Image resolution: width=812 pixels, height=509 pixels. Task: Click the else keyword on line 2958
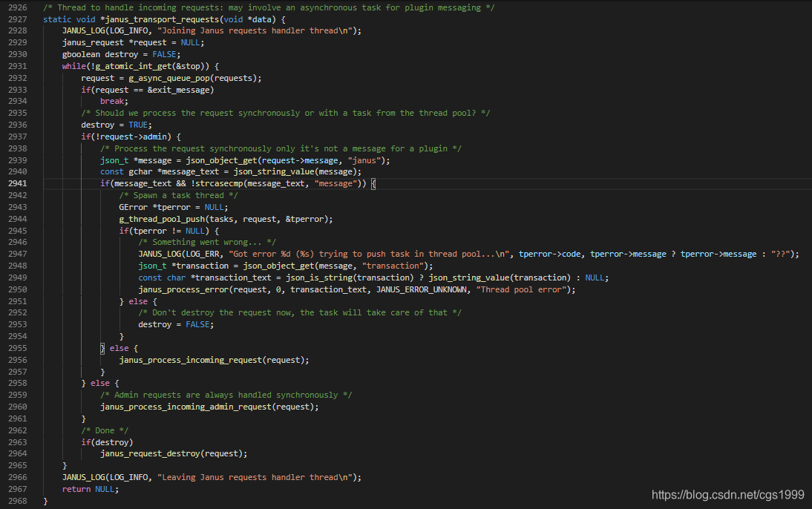pos(100,383)
